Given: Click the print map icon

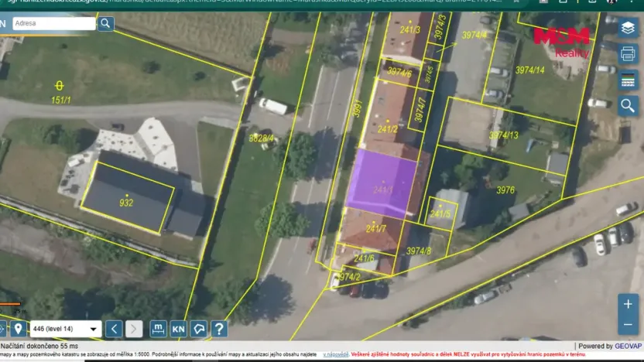Looking at the screenshot, I should pos(628,54).
